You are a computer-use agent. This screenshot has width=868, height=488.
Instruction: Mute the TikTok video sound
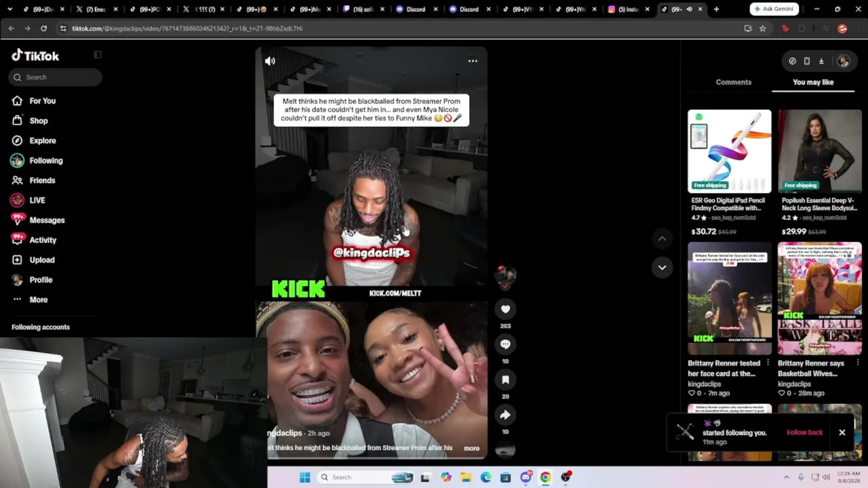[x=270, y=61]
